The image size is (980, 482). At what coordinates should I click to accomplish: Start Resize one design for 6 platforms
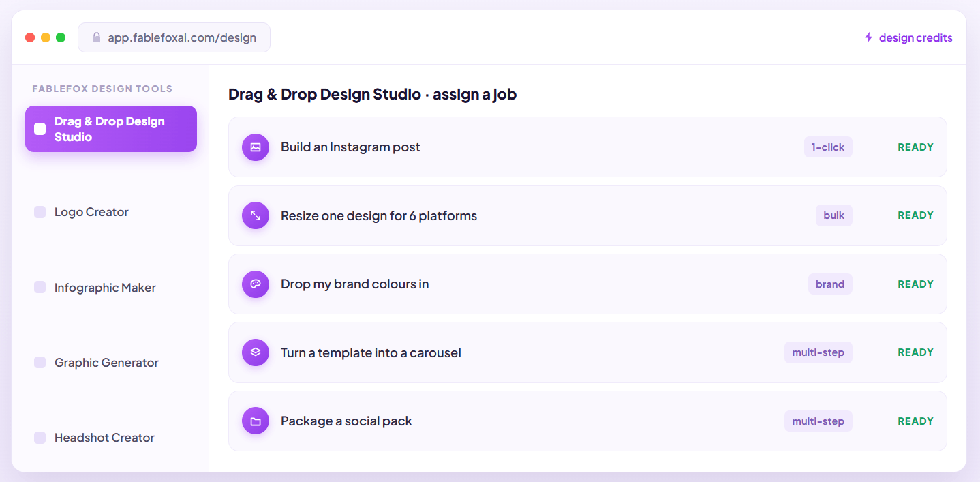point(587,215)
